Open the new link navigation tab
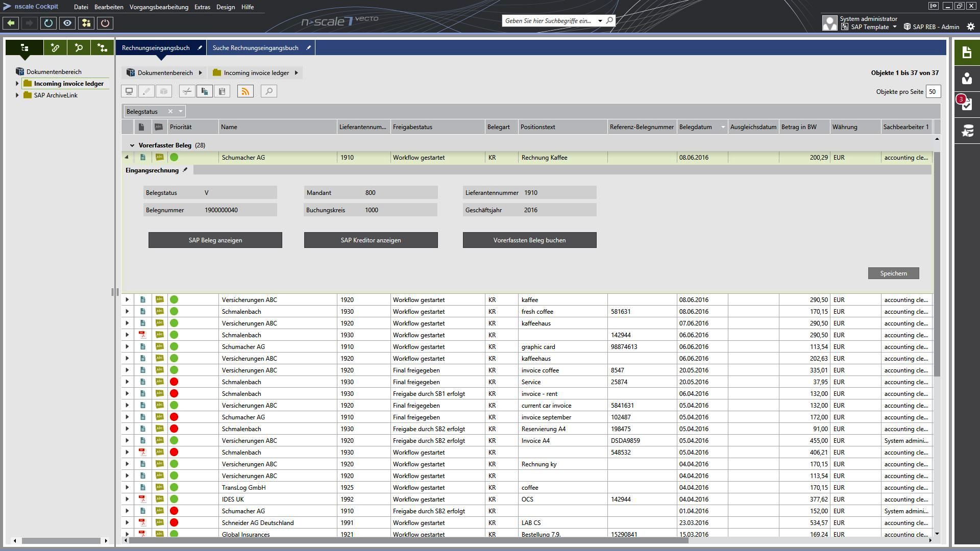Image resolution: width=980 pixels, height=551 pixels. pyautogui.click(x=55, y=47)
